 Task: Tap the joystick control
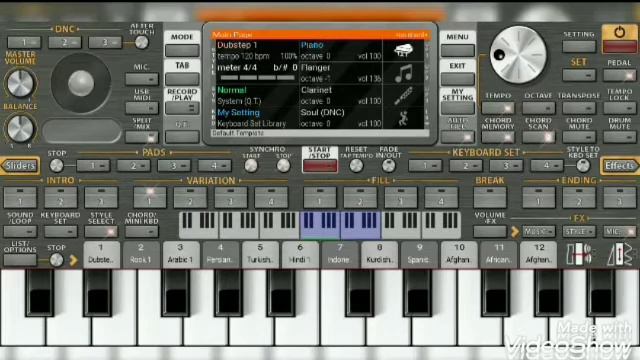81,83
